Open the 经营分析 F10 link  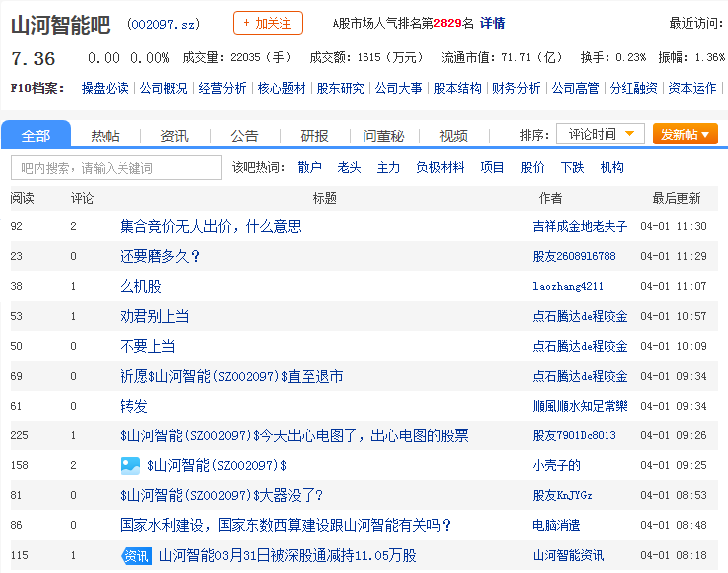click(x=222, y=88)
